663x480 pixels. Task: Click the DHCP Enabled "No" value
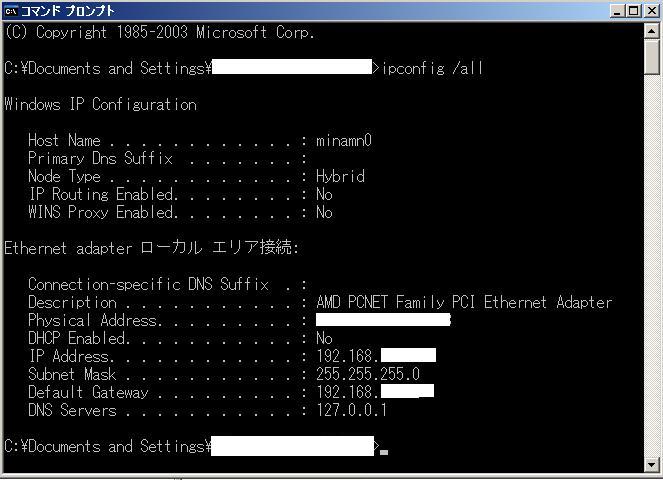(324, 338)
